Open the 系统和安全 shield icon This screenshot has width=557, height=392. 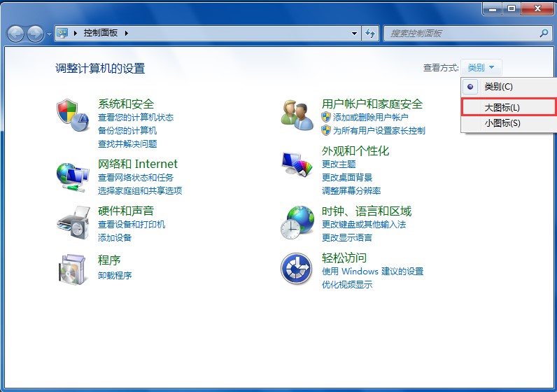click(73, 115)
